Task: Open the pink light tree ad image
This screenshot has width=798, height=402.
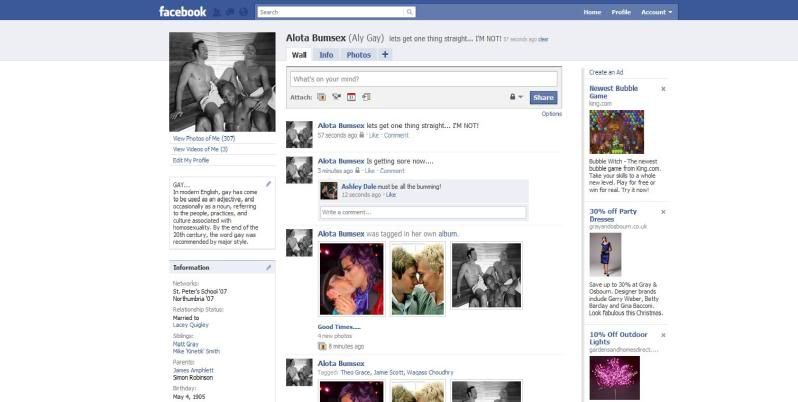Action: [x=614, y=378]
